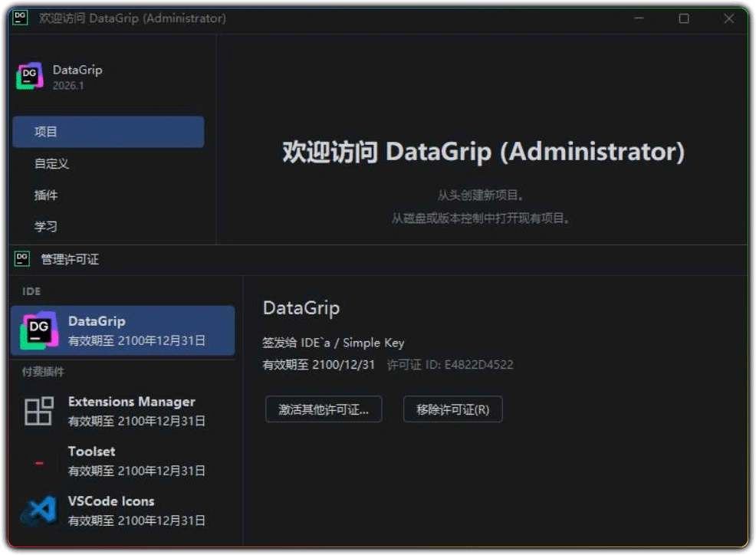Click the 激活其他许可证 button
The image size is (756, 555).
tap(323, 409)
